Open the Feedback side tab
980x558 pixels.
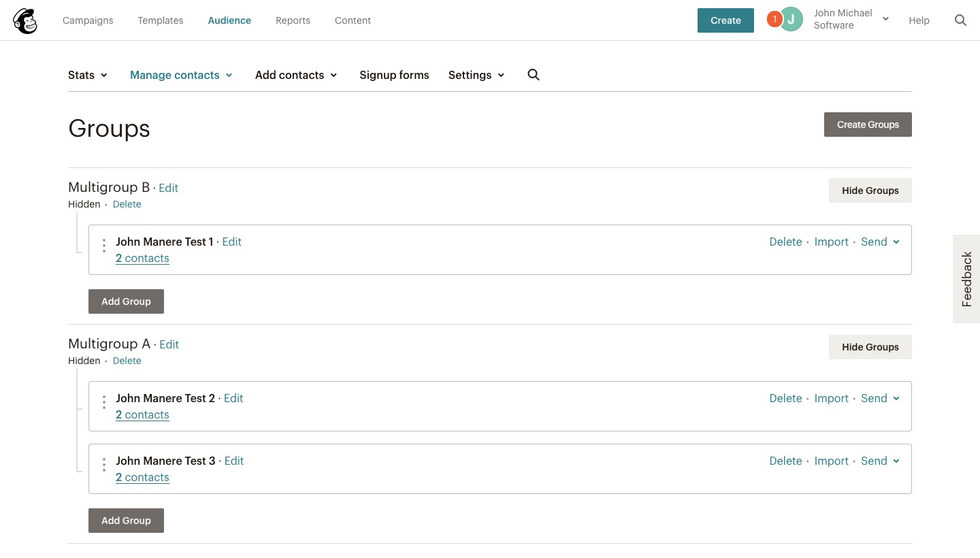point(966,279)
